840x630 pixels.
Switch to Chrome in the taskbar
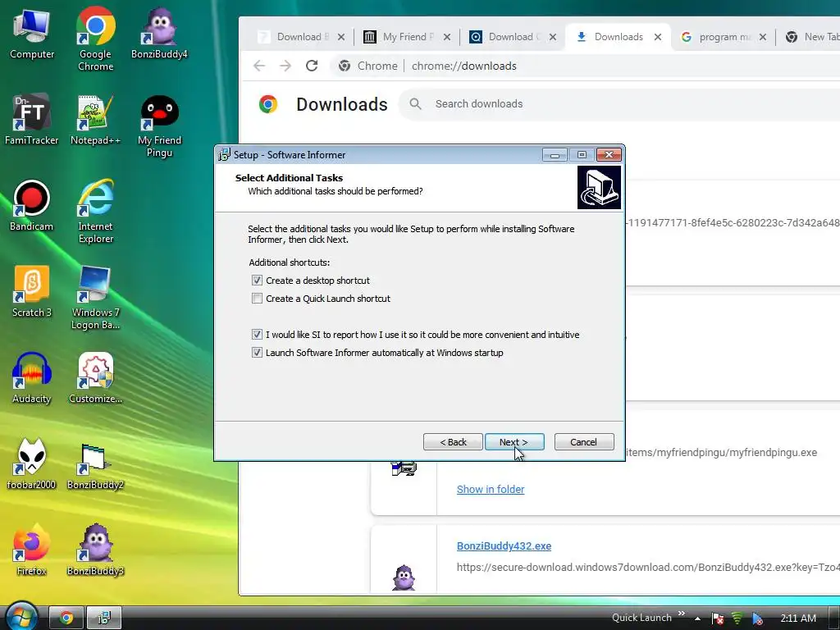click(x=66, y=618)
